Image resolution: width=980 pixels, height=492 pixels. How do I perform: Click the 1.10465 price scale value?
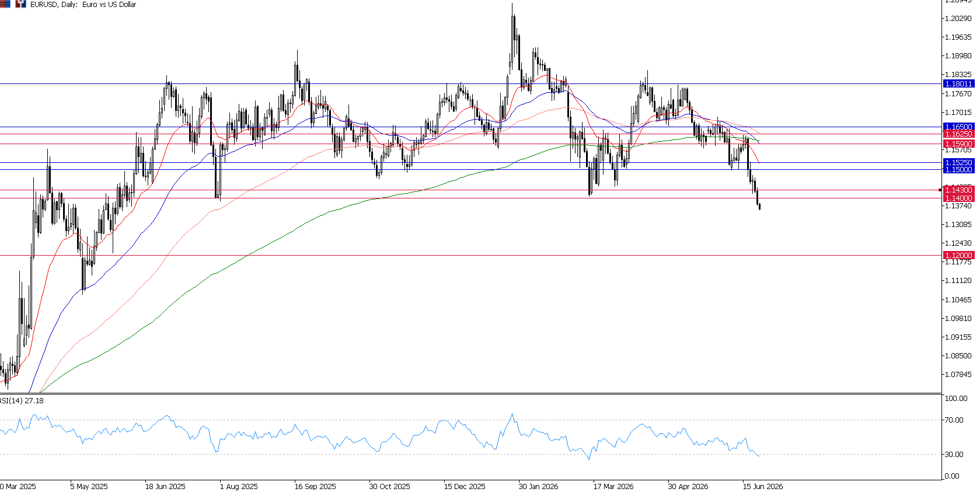[x=958, y=300]
